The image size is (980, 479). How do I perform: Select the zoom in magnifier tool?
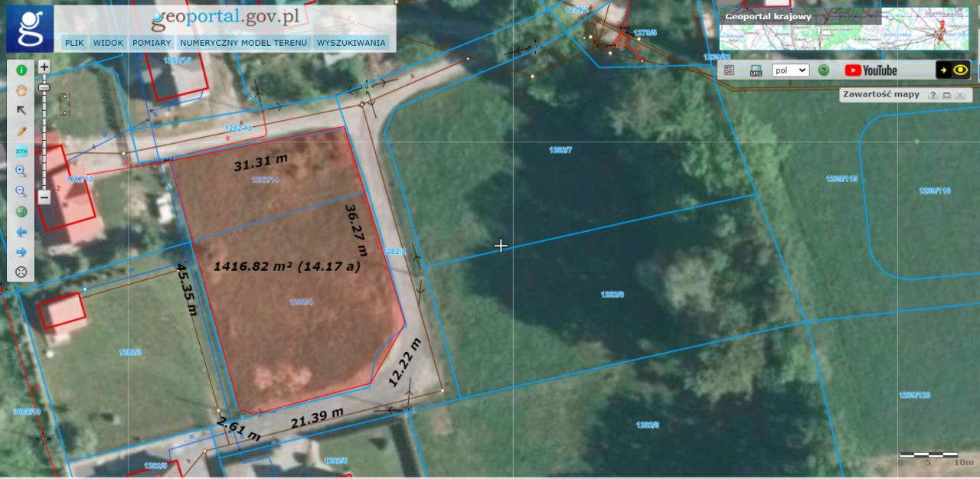pos(21,171)
